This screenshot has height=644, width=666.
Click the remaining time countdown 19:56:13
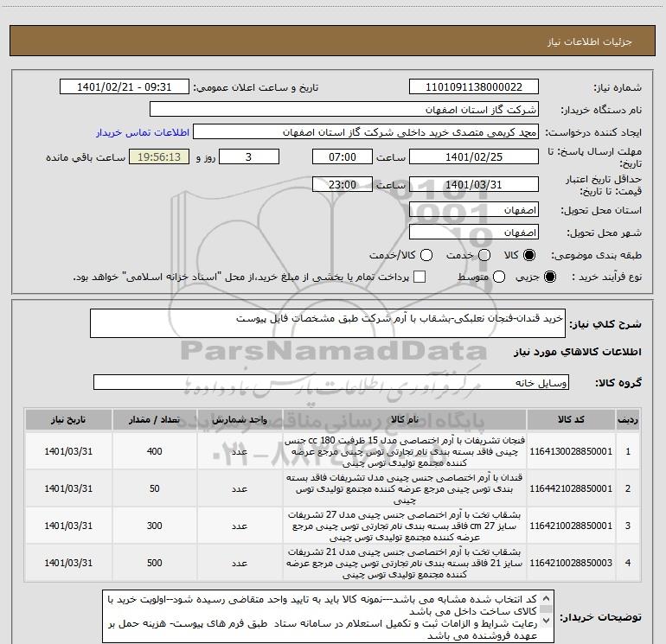(159, 156)
